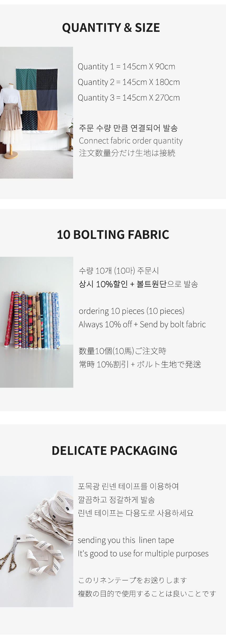Viewport: 226px width, 644px height.
Task: Click the 'Connect fabric order quantity' text
Action: click(x=131, y=141)
